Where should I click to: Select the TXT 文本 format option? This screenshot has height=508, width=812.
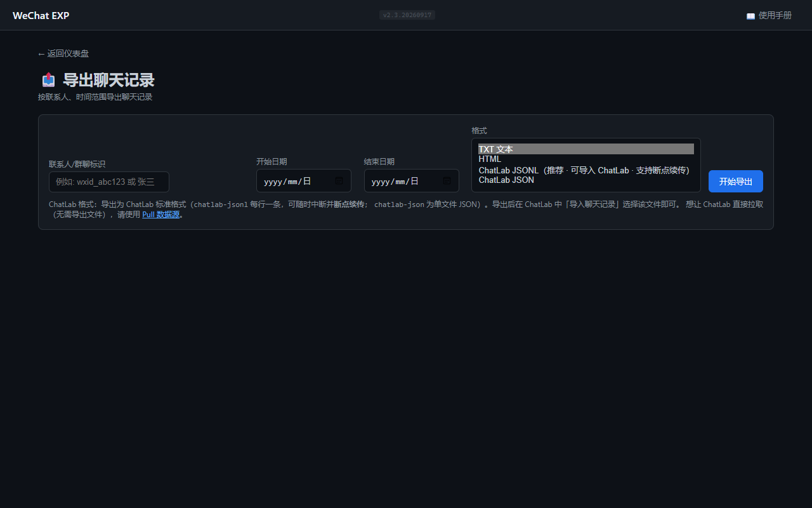point(586,149)
